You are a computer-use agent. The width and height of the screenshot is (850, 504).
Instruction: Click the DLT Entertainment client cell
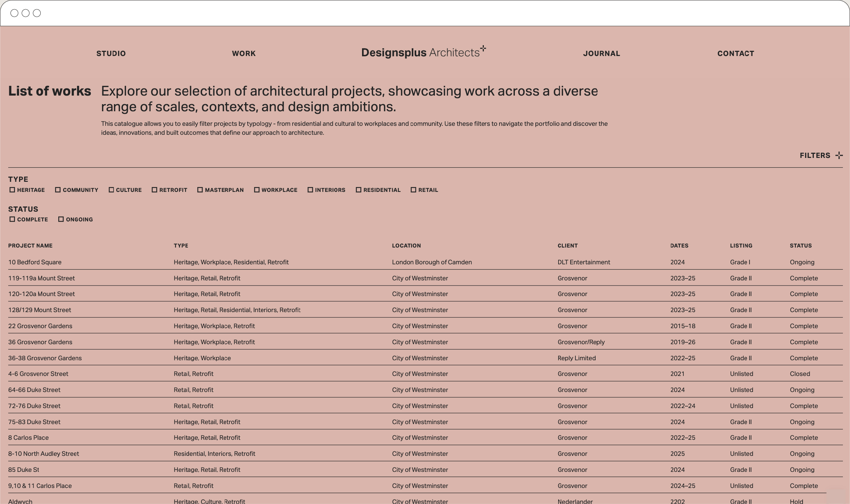pyautogui.click(x=584, y=262)
